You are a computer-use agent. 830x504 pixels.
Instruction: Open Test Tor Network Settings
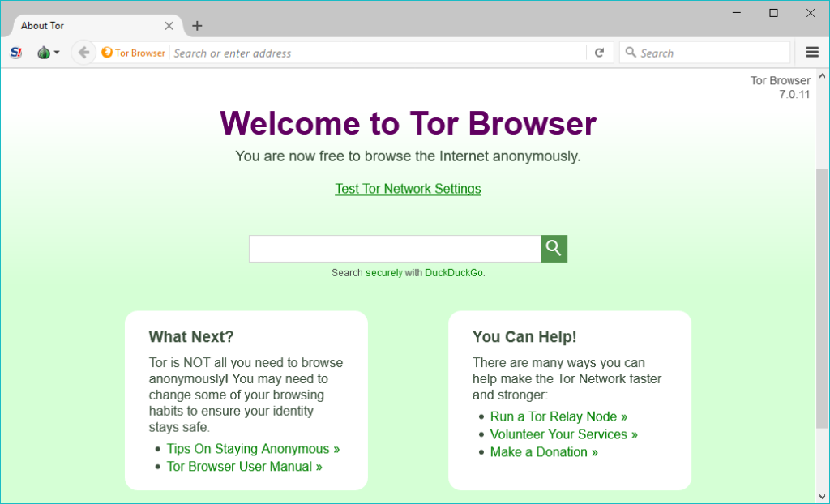click(408, 188)
